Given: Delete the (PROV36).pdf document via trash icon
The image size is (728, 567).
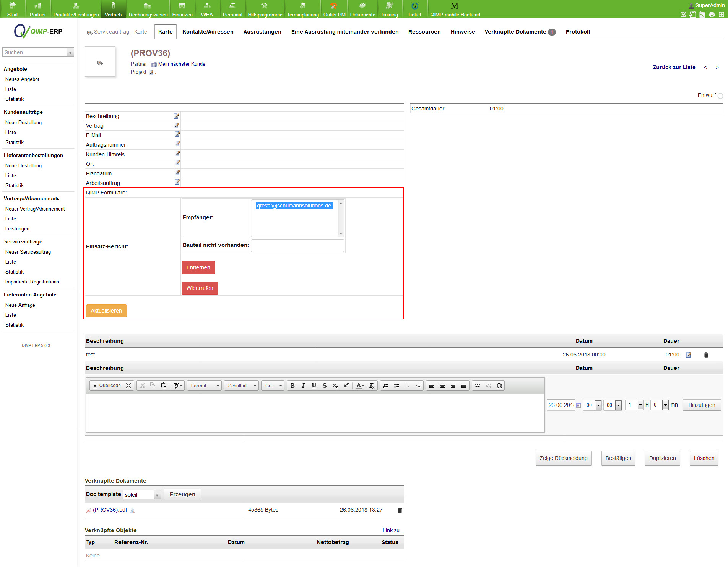Looking at the screenshot, I should click(400, 510).
